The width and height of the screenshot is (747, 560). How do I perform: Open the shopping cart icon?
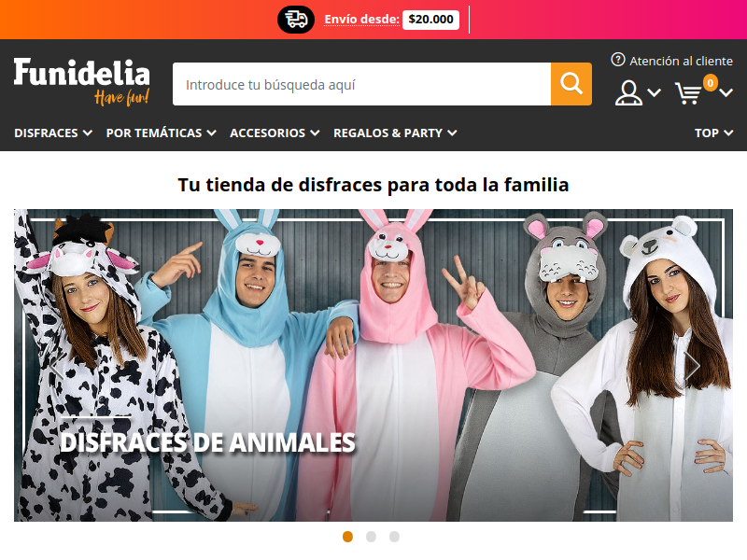pos(688,92)
